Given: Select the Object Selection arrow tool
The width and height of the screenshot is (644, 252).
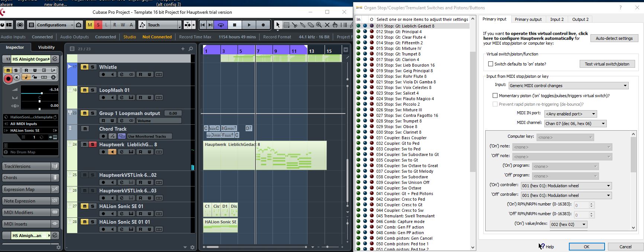Looking at the screenshot, I should [278, 25].
